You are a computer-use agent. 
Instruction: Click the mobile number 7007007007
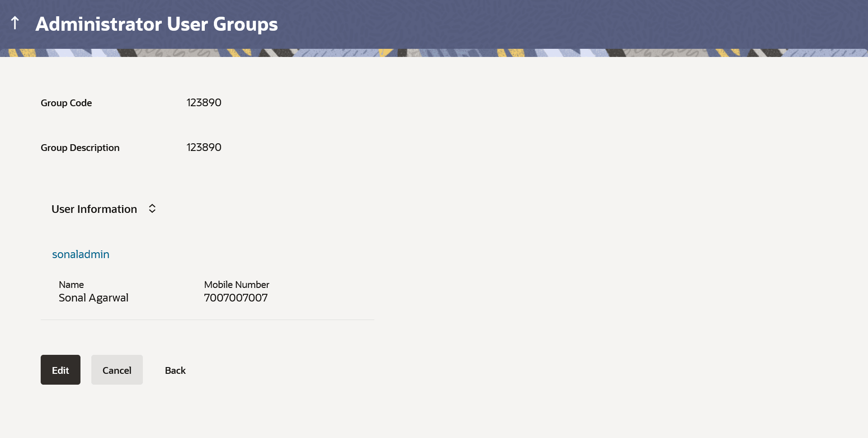coord(236,298)
